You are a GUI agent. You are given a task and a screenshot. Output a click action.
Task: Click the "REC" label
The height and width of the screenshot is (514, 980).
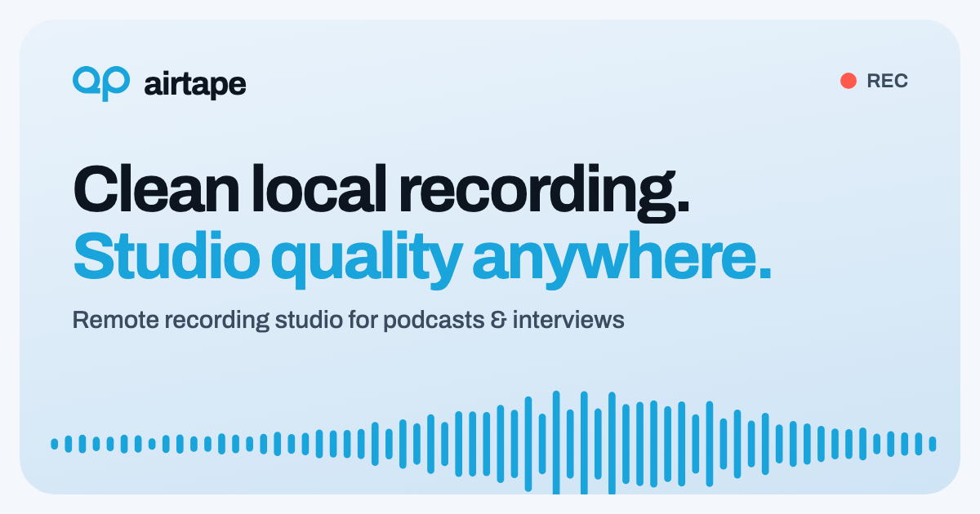click(887, 81)
